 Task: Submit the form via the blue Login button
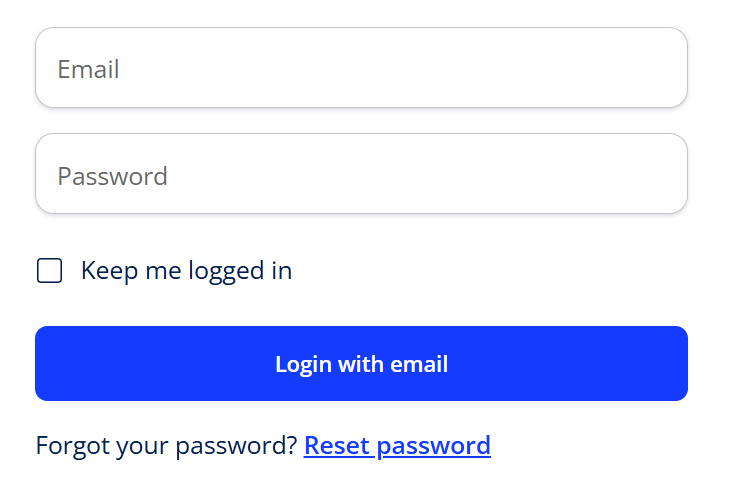(361, 363)
